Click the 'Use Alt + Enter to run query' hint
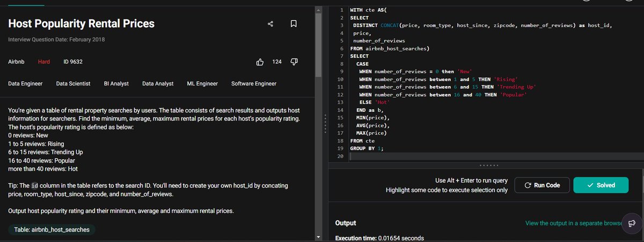644x242 pixels. (471, 180)
